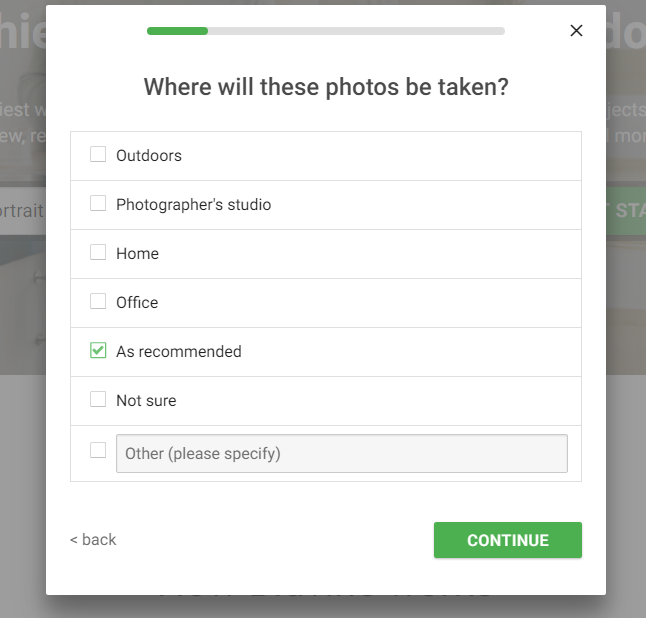Select the Home checkbox
This screenshot has height=618, width=646.
pyautogui.click(x=98, y=252)
